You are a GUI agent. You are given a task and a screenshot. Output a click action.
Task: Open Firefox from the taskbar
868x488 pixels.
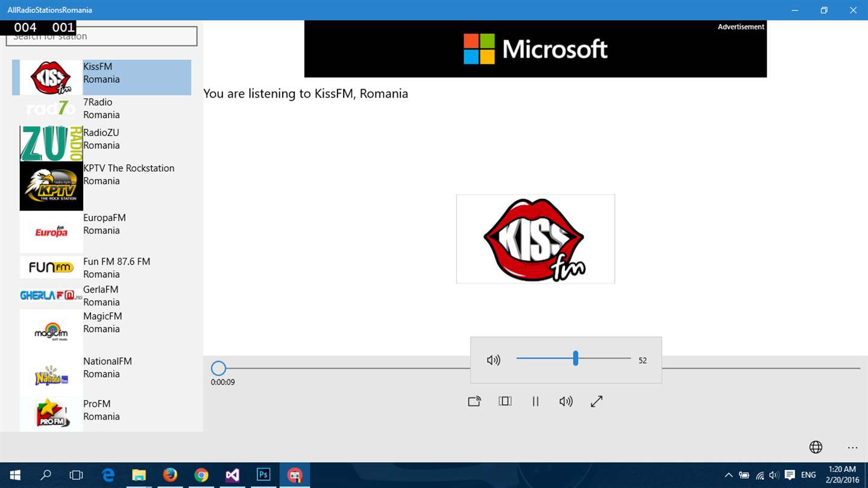click(x=170, y=475)
